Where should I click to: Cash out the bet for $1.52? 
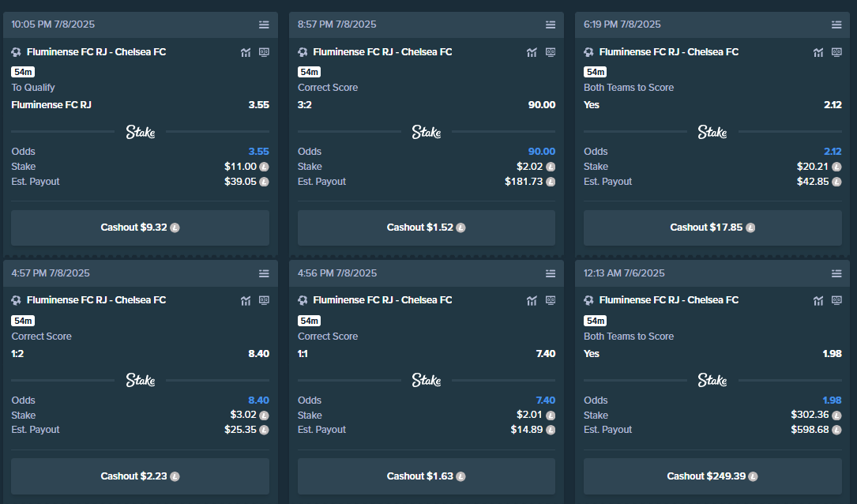click(427, 228)
